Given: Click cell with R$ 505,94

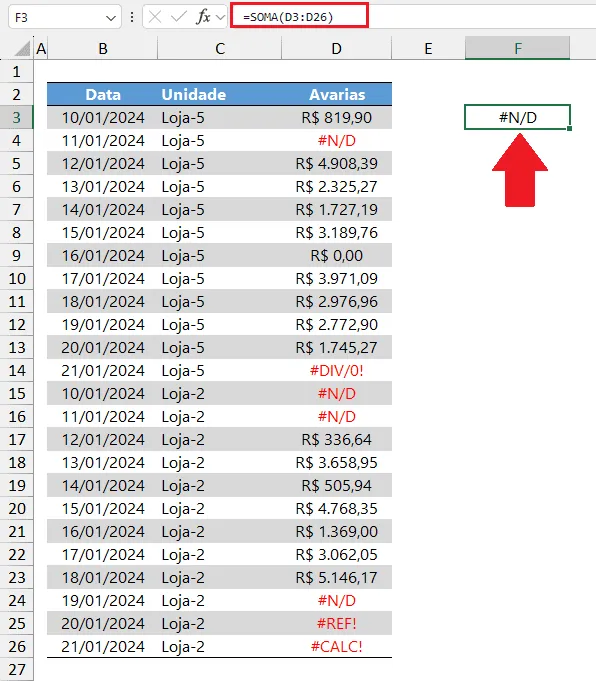Looking at the screenshot, I should click(337, 486).
